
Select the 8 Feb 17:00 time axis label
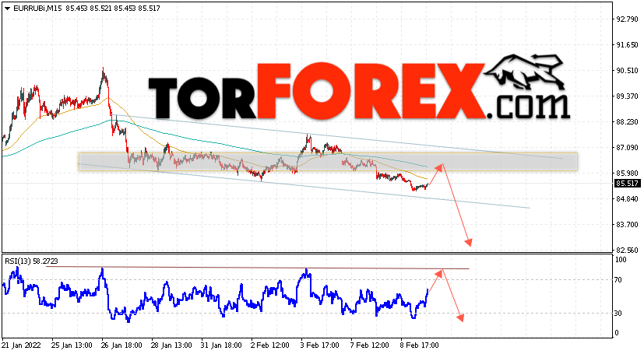[421, 345]
